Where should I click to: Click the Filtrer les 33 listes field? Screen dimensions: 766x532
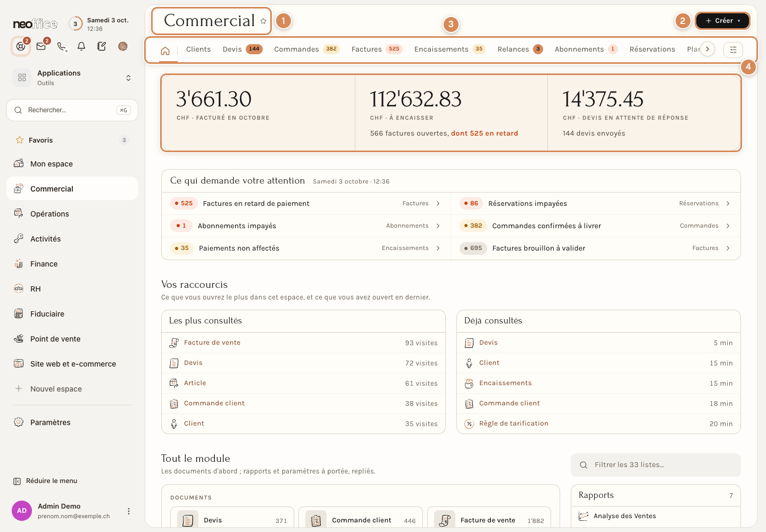655,465
